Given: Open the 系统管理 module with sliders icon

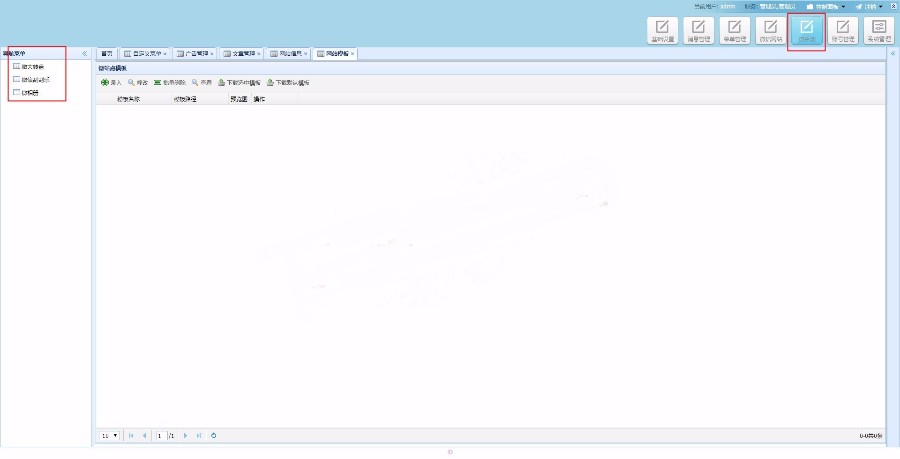Looking at the screenshot, I should pyautogui.click(x=879, y=30).
